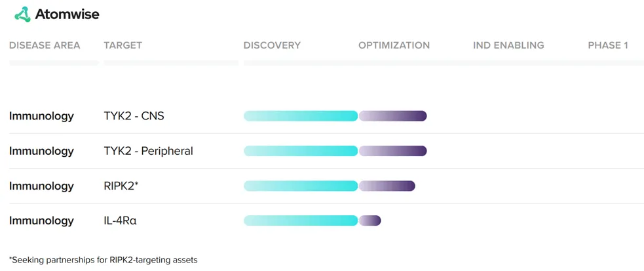Click the TYK2 - CNS purple optimization bar
644x271 pixels.
(x=393, y=116)
